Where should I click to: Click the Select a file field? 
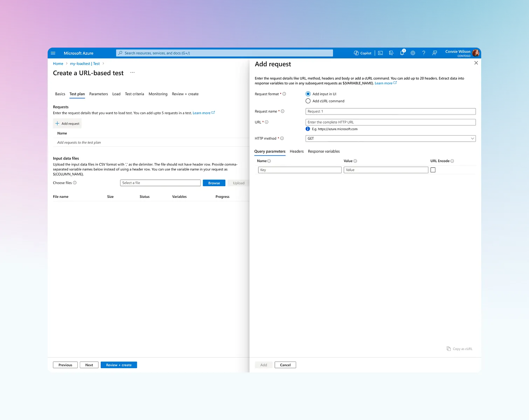click(x=160, y=183)
